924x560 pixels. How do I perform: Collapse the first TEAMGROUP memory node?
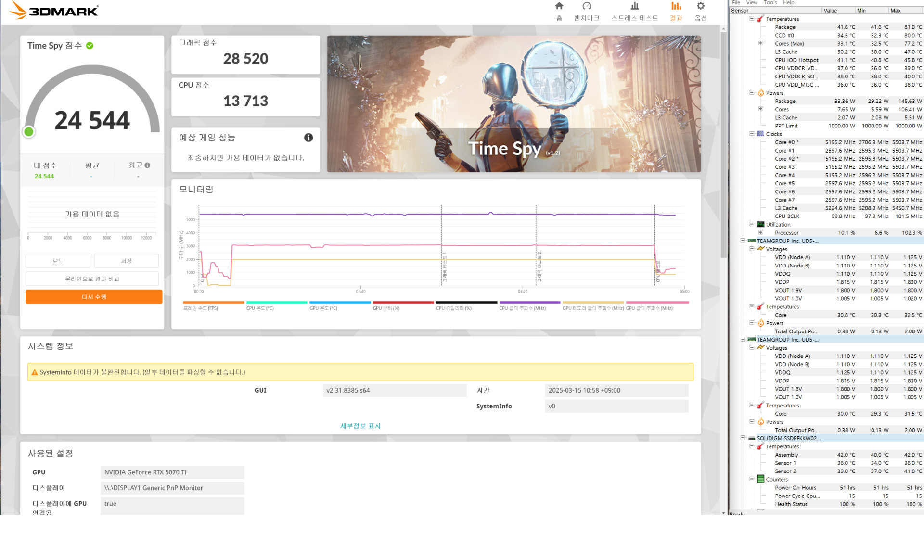(x=743, y=241)
